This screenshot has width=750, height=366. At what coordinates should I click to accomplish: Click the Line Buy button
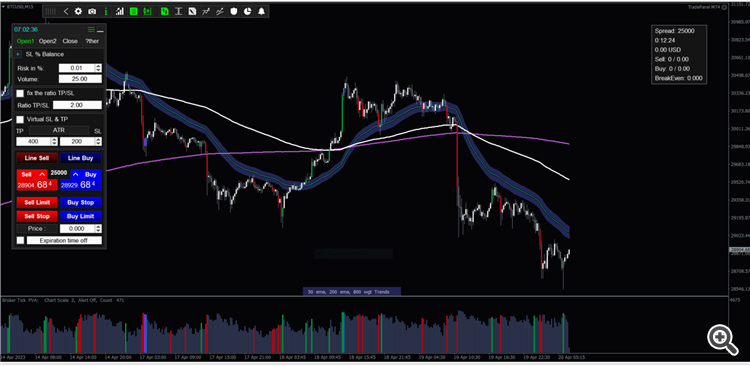(81, 158)
